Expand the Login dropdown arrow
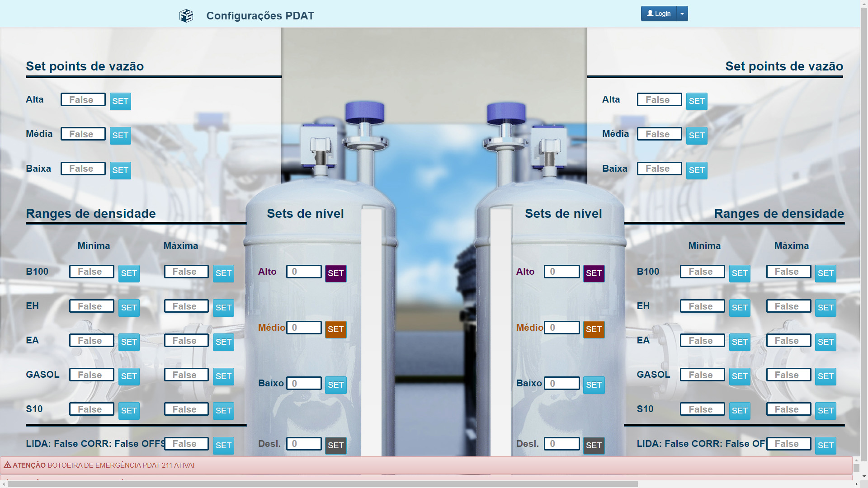Screen dimensions: 868x488 tap(682, 14)
